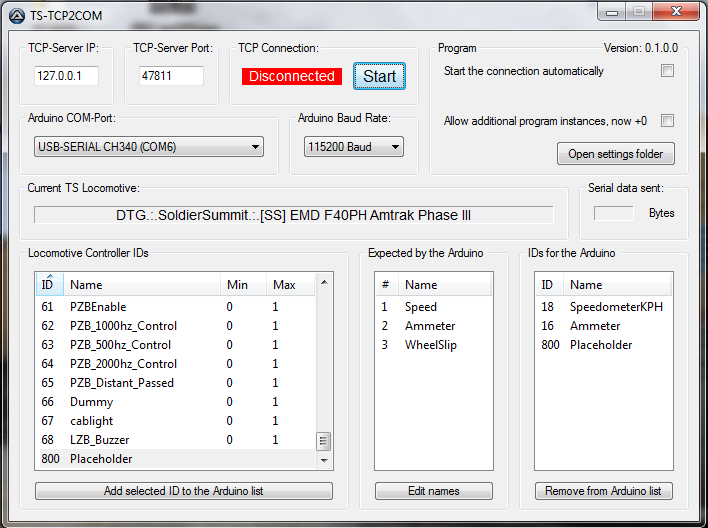
Task: Click the TCP-Server Port input field
Action: (x=171, y=76)
